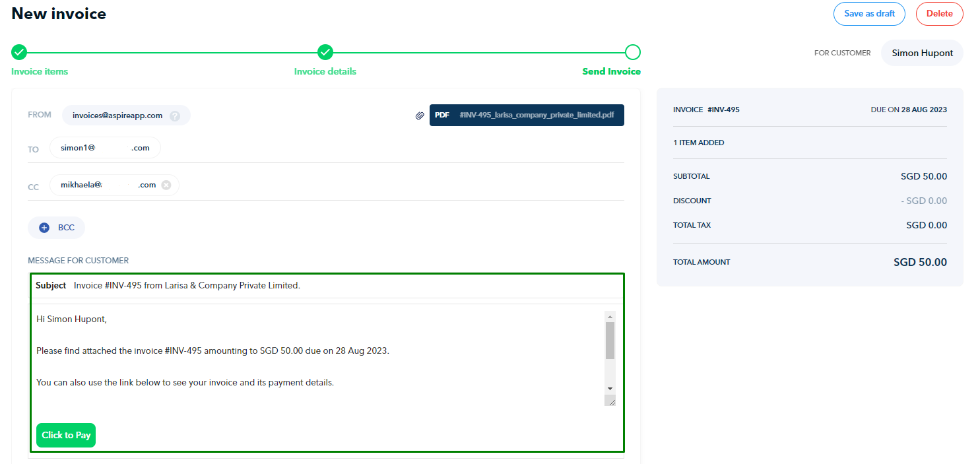Go to the Invoice items step label
This screenshot has height=464, width=980.
click(x=40, y=71)
